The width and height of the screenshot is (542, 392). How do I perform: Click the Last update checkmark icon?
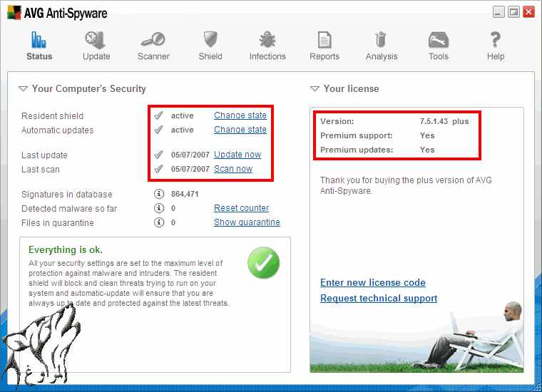click(158, 155)
